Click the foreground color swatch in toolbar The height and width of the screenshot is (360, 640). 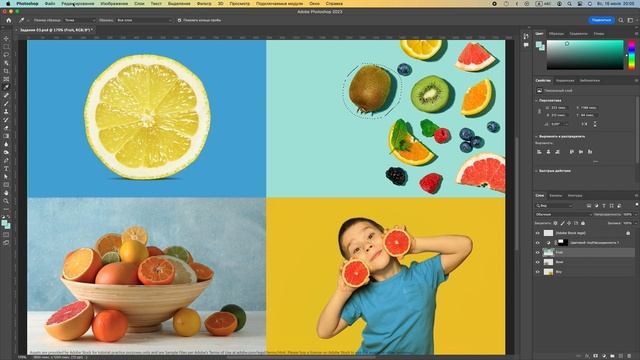4,223
